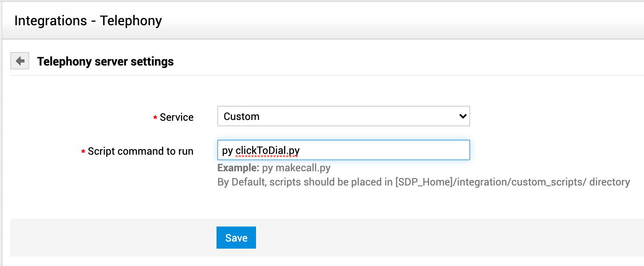The image size is (644, 266).
Task: Click the Custom option text in Service
Action: pos(241,116)
